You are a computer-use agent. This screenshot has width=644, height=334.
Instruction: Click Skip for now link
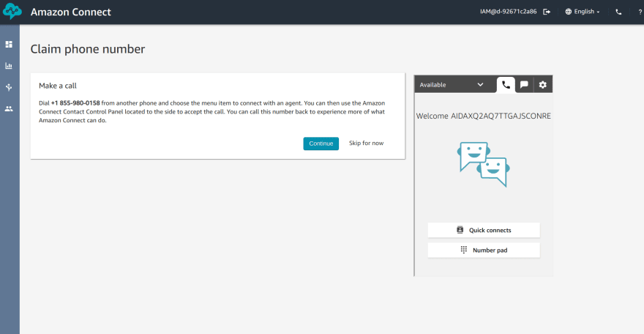click(367, 143)
